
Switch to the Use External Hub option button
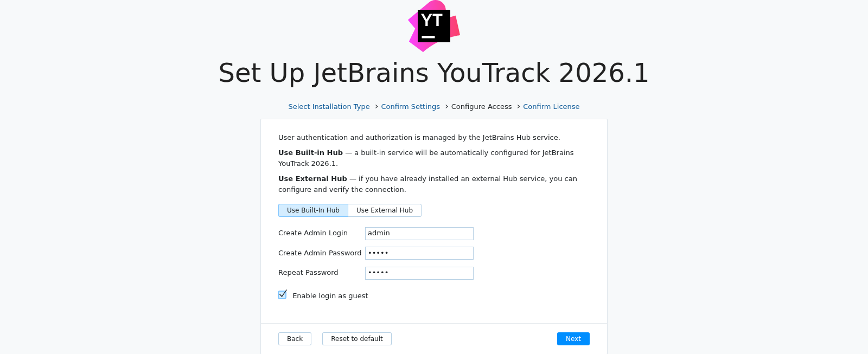pos(384,210)
